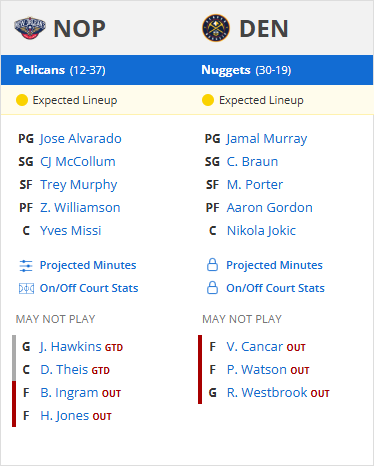
Task: Open Nuggets On/Off Court Stats link
Action: pyautogui.click(x=275, y=288)
